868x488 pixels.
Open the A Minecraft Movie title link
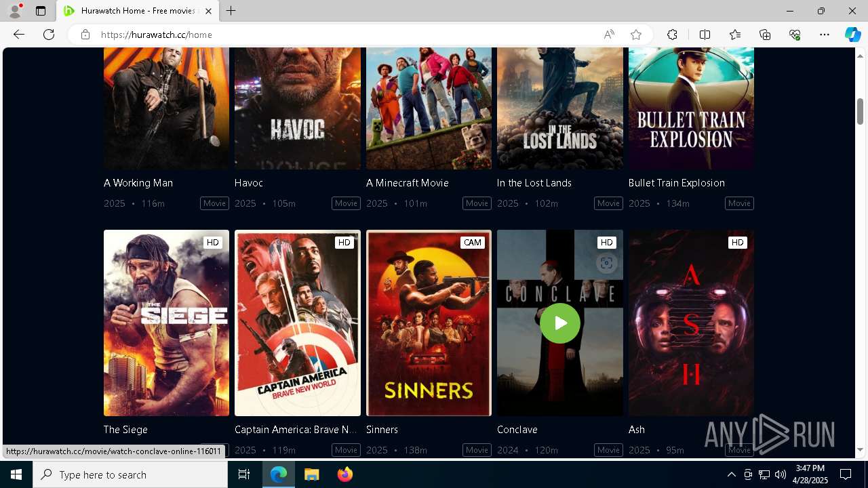click(x=408, y=183)
